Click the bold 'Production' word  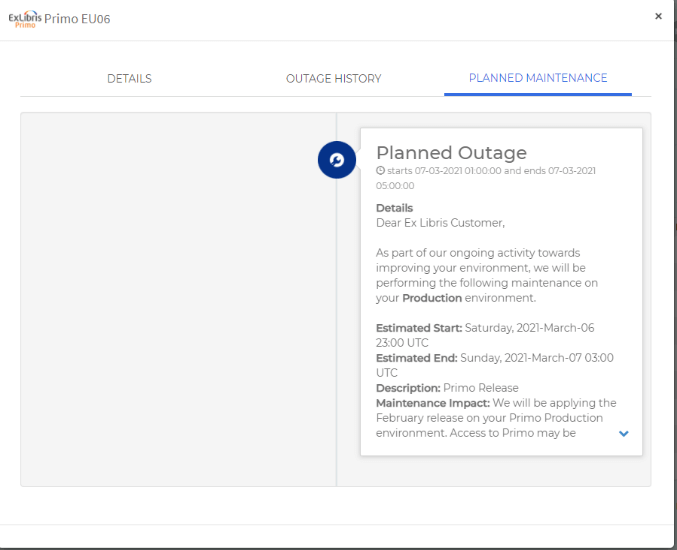pyautogui.click(x=432, y=298)
